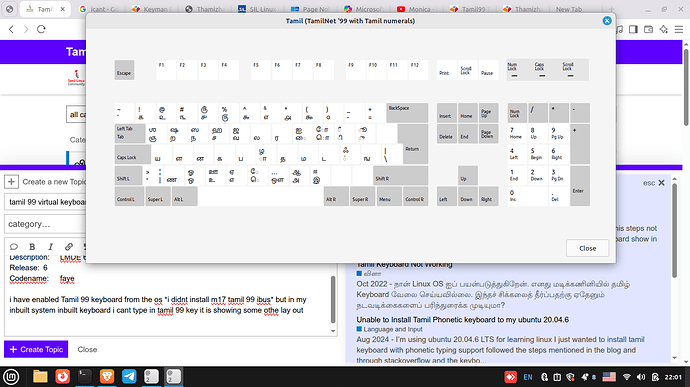The image size is (690, 387).
Task: Dismiss the similar topics panel with esc X
Action: click(653, 183)
